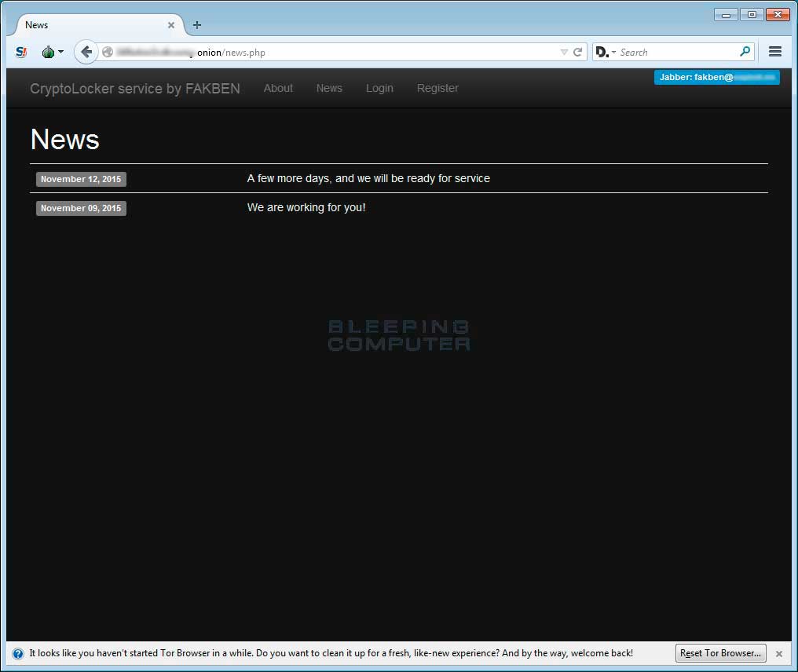Reload the page with refresh icon
This screenshot has width=798, height=672.
[577, 53]
